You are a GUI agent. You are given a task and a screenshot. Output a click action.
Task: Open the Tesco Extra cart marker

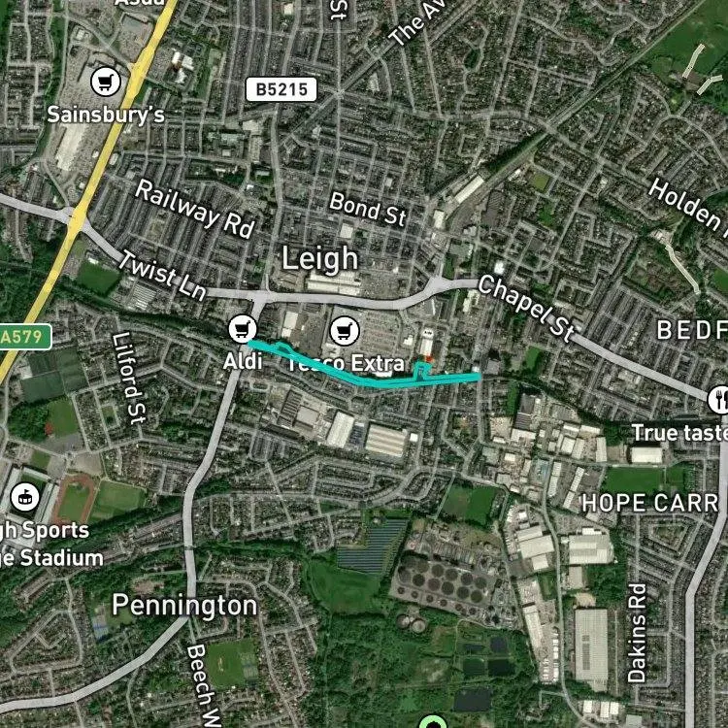(344, 331)
